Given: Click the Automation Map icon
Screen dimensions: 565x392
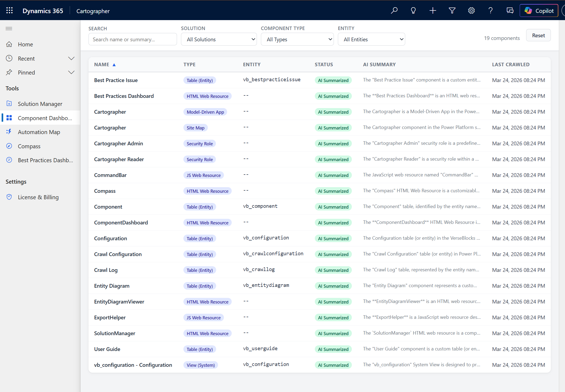Looking at the screenshot, I should pyautogui.click(x=9, y=132).
